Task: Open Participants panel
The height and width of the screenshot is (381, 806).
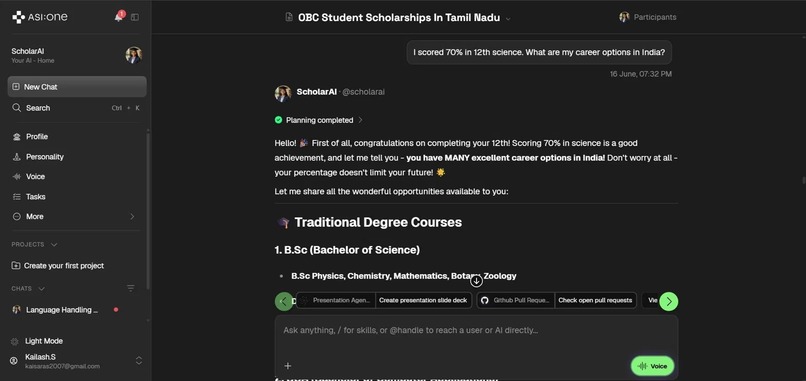Action: (648, 17)
